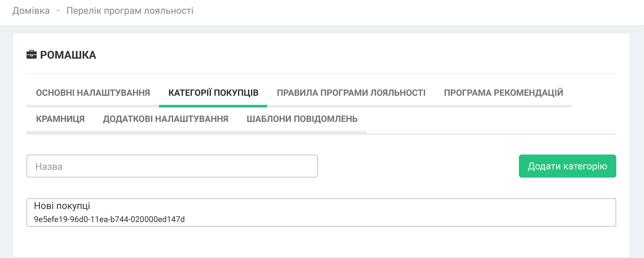This screenshot has height=258, width=644.
Task: Focus the Назва input field
Action: [172, 166]
